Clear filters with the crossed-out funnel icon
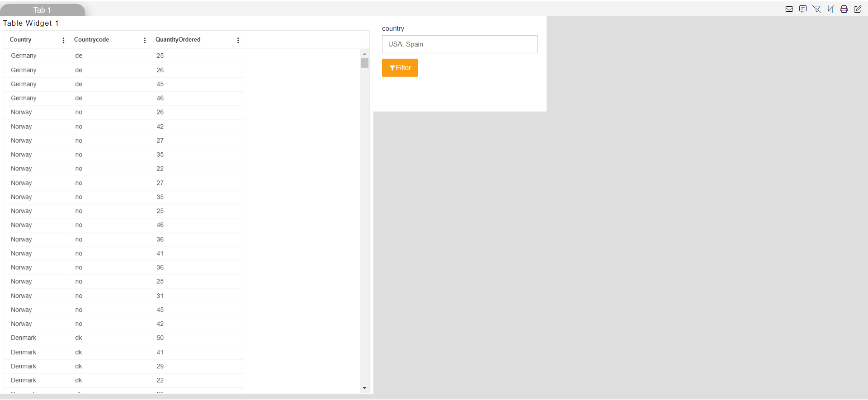This screenshot has width=868, height=400. pyautogui.click(x=816, y=9)
